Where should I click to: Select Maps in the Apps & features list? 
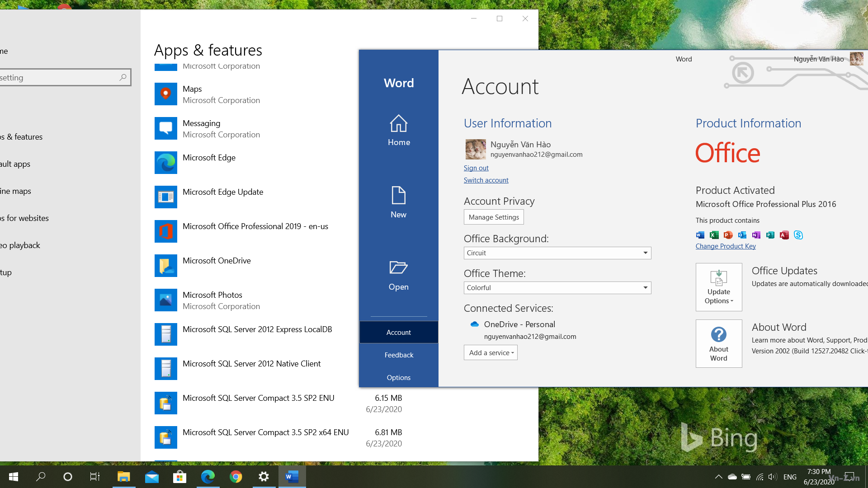(278, 94)
